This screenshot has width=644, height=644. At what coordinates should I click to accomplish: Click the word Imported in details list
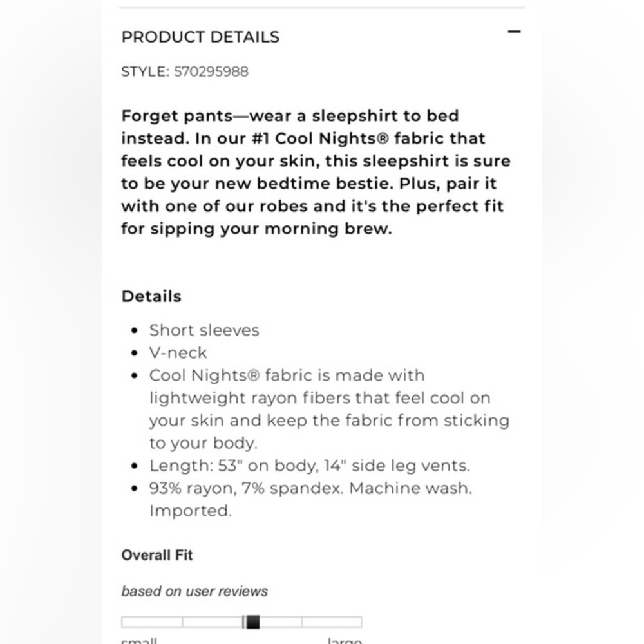[191, 511]
